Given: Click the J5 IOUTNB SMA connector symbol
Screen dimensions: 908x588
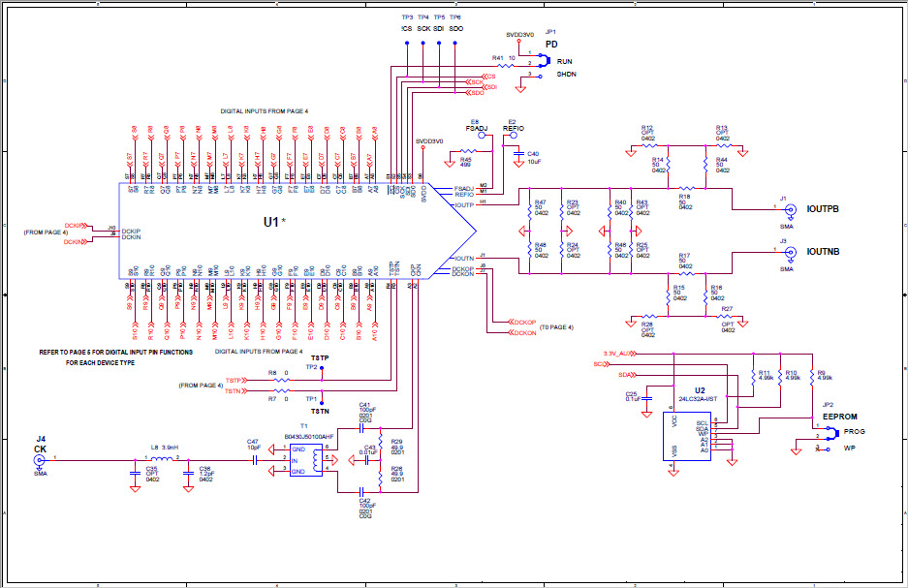Looking at the screenshot, I should click(x=790, y=254).
